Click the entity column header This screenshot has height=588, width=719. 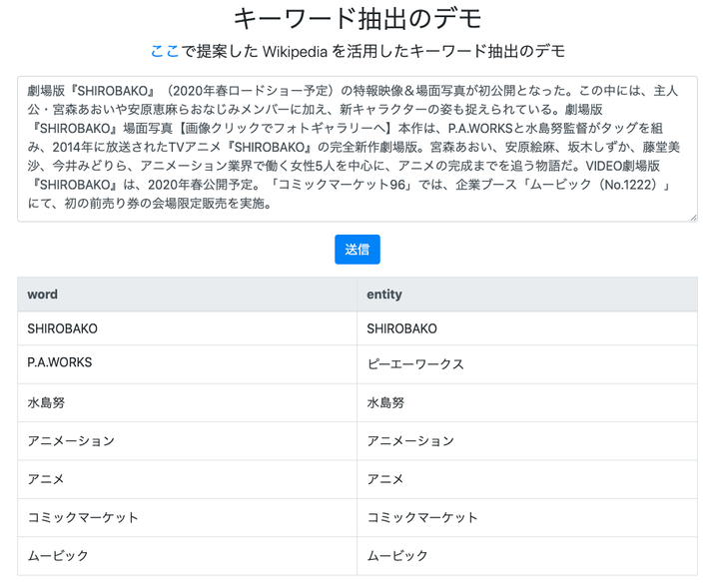point(527,294)
